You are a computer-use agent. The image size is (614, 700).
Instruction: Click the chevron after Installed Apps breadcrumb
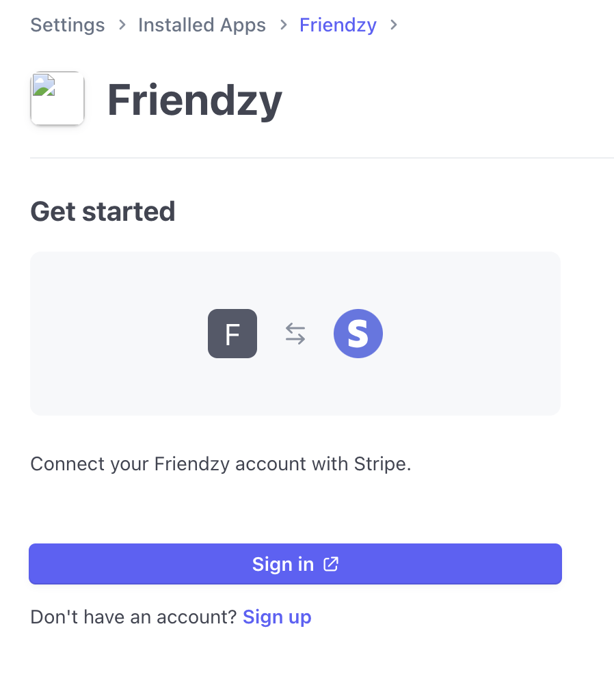(x=283, y=25)
